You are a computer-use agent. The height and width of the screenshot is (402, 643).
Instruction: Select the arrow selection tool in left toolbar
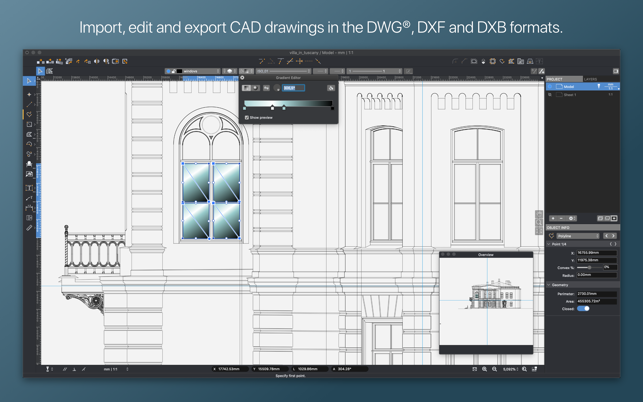[x=29, y=81]
